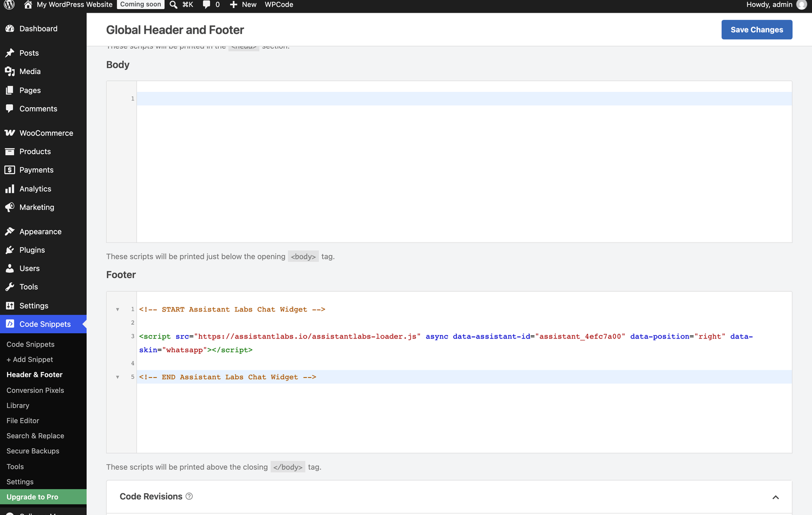The width and height of the screenshot is (812, 515).
Task: Click the admin user avatar
Action: click(x=802, y=5)
